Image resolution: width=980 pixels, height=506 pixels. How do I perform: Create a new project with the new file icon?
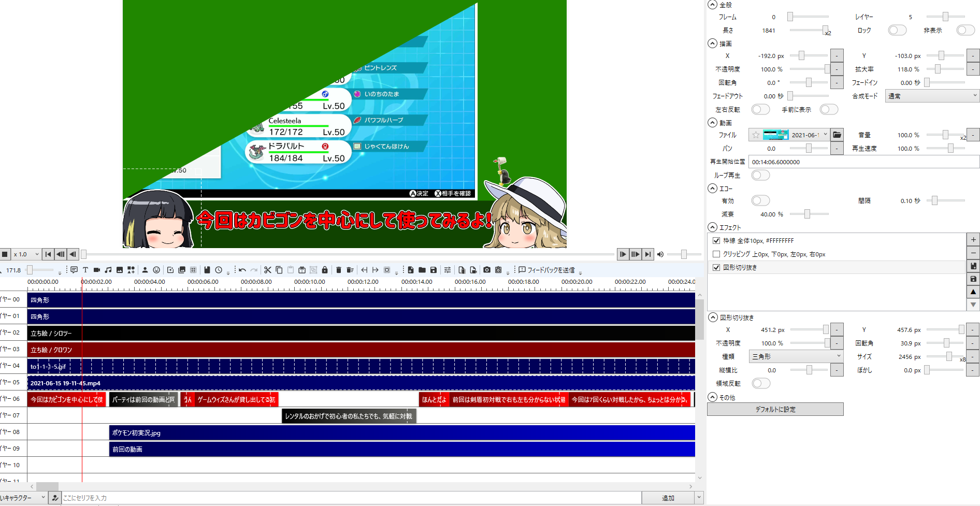click(411, 270)
